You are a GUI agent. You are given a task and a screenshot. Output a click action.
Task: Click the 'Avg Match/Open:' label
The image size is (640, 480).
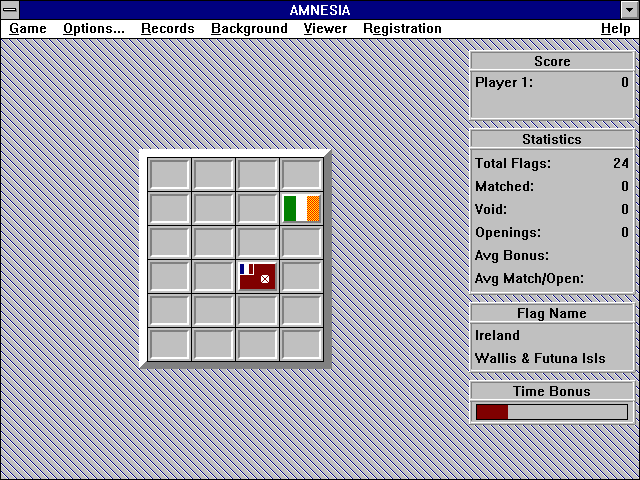[529, 279]
